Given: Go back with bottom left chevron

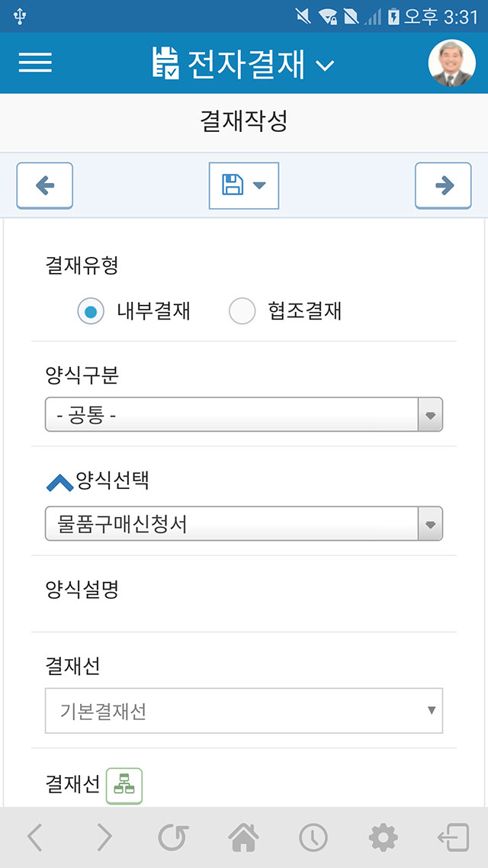Looking at the screenshot, I should pos(35,837).
